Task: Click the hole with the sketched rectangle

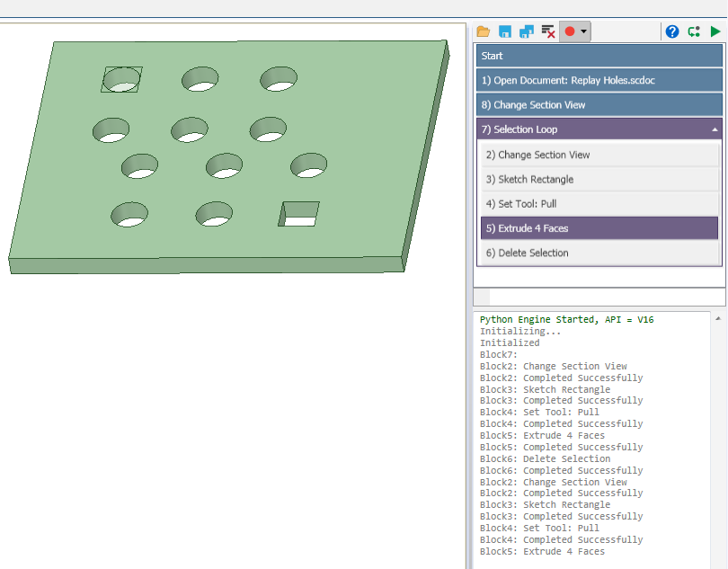Action: (x=121, y=79)
